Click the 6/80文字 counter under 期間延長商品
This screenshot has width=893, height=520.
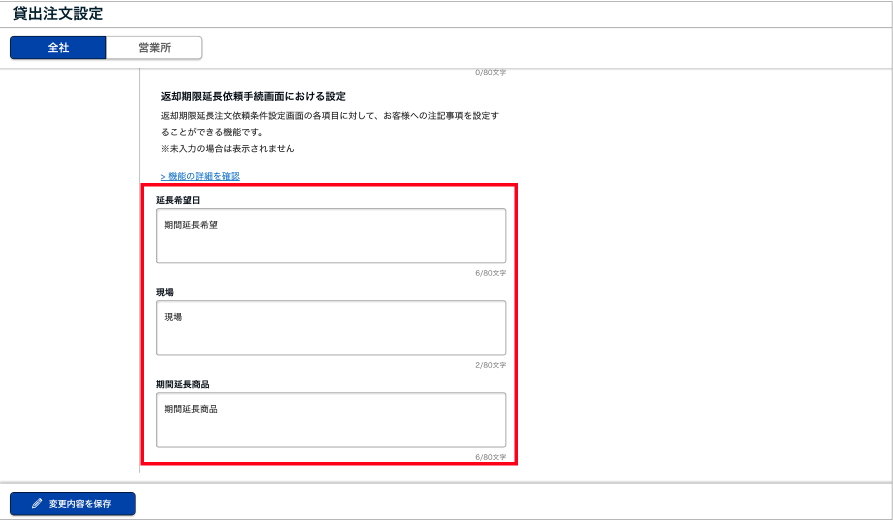(x=490, y=457)
